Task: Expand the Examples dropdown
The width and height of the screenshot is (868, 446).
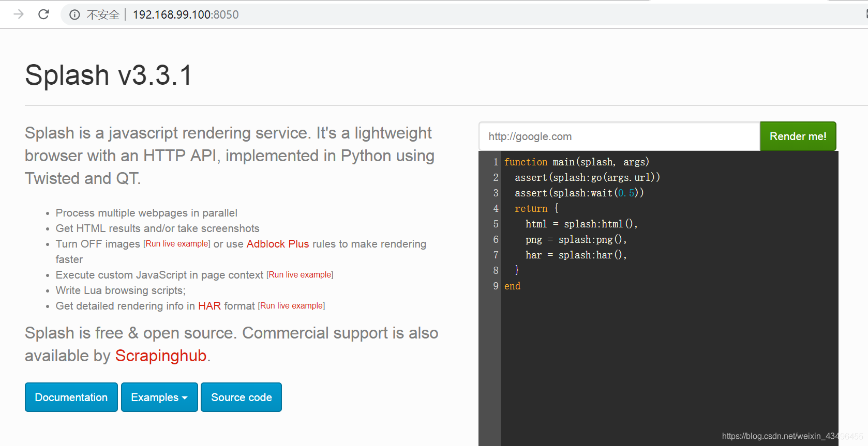Action: point(159,397)
